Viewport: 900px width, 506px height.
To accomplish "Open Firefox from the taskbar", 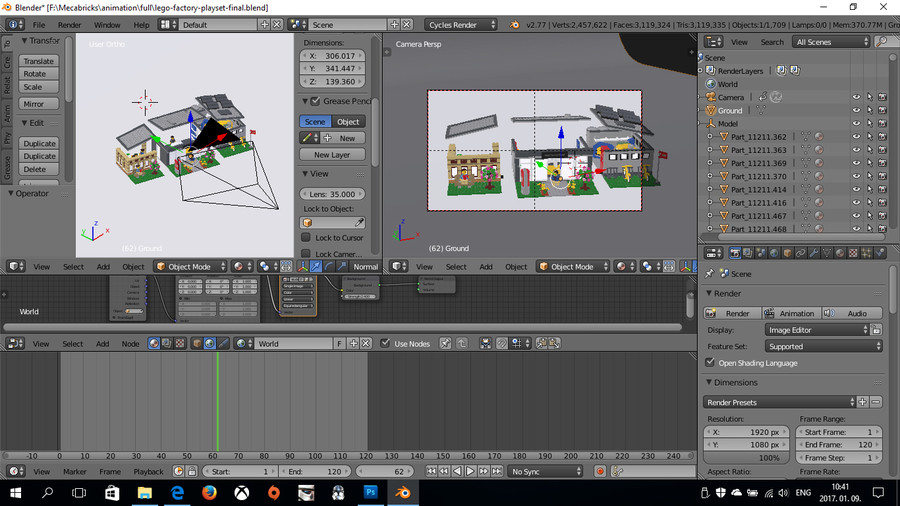I will point(209,492).
